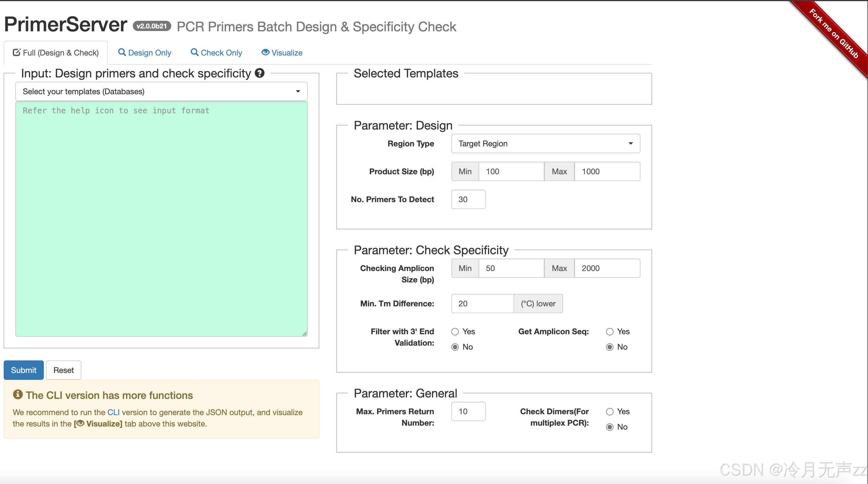Switch to the Design Only tab
Viewport: 868px width, 484px height.
click(x=144, y=53)
